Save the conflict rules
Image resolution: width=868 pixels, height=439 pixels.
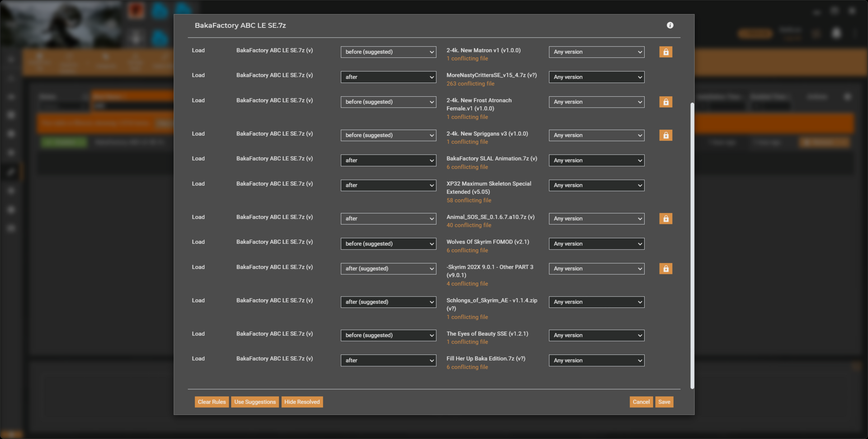coord(664,402)
